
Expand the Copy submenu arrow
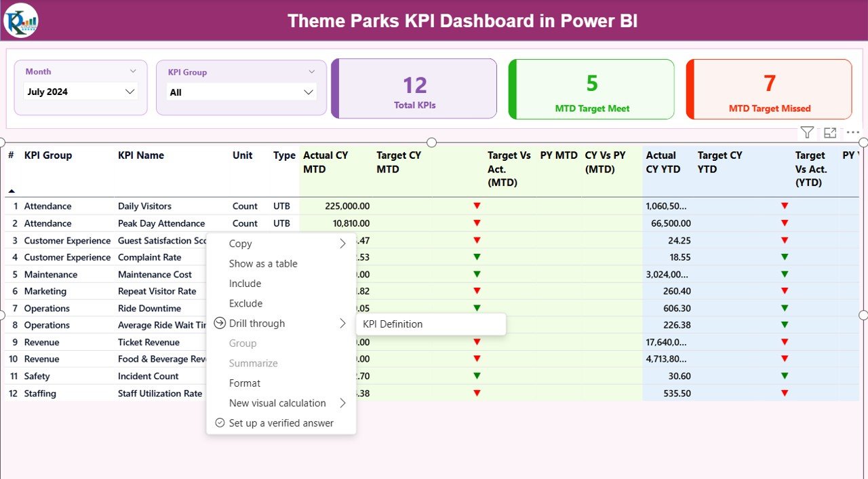tap(342, 244)
